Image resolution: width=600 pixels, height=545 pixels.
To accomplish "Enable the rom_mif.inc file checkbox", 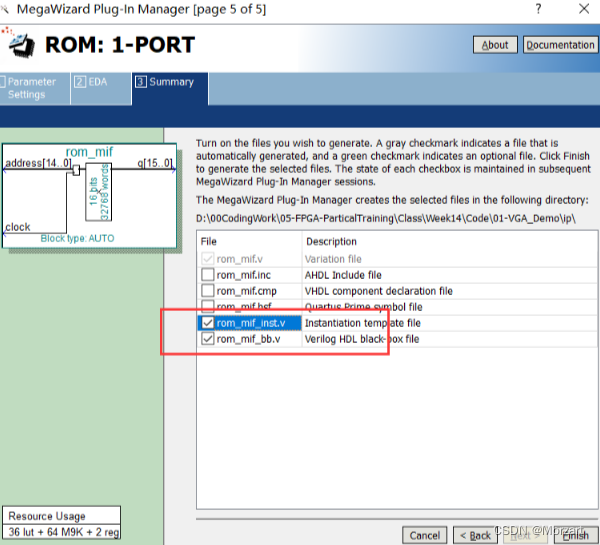I will [x=208, y=275].
